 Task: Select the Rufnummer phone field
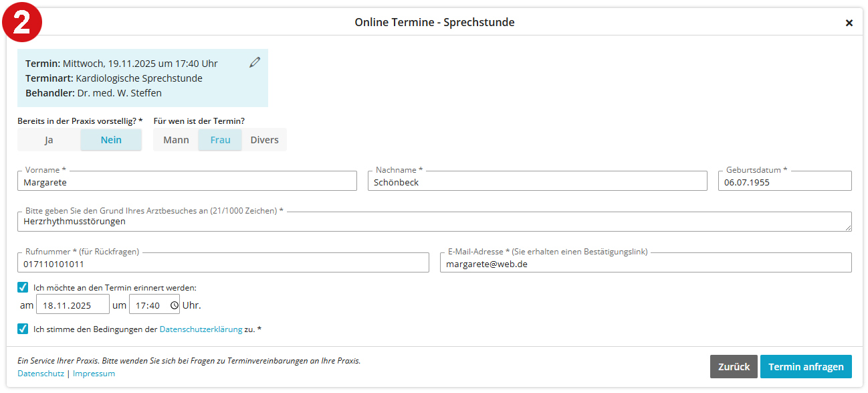coord(223,262)
